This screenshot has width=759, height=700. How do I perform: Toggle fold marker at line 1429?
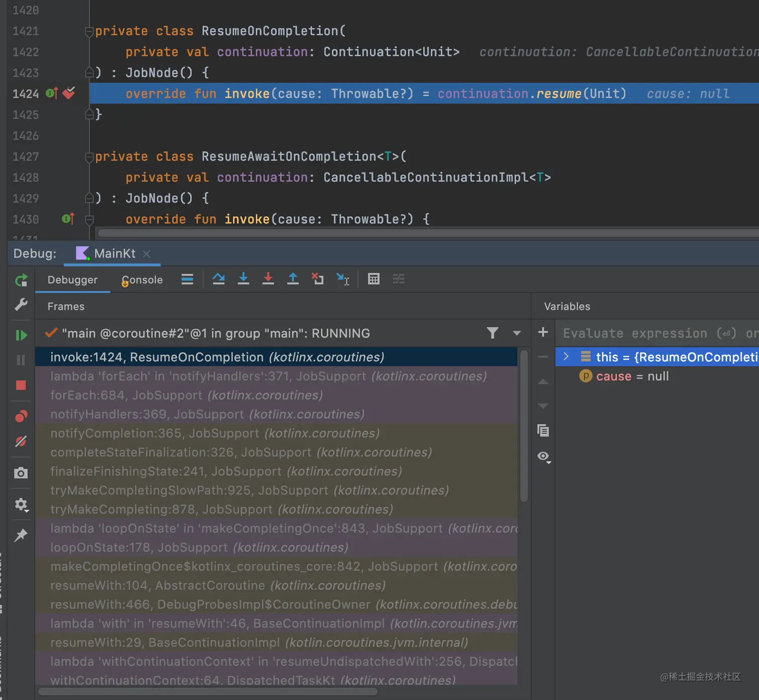point(89,199)
